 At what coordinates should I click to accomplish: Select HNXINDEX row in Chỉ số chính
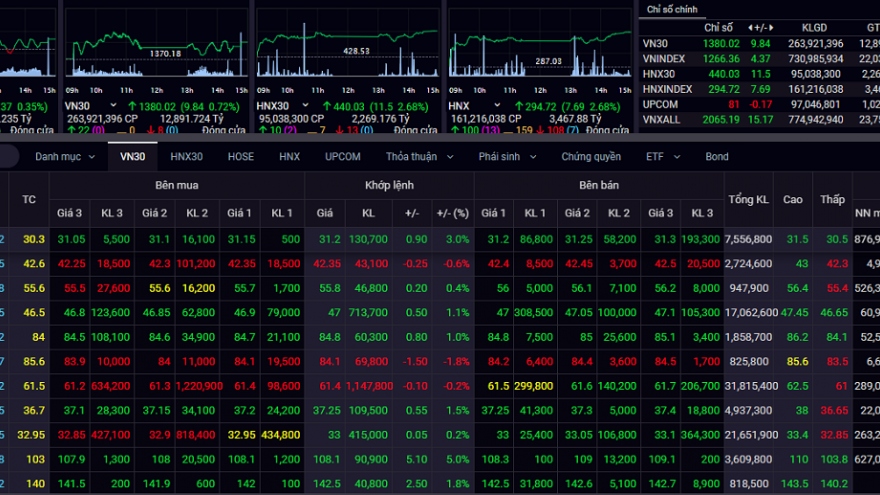(x=759, y=89)
